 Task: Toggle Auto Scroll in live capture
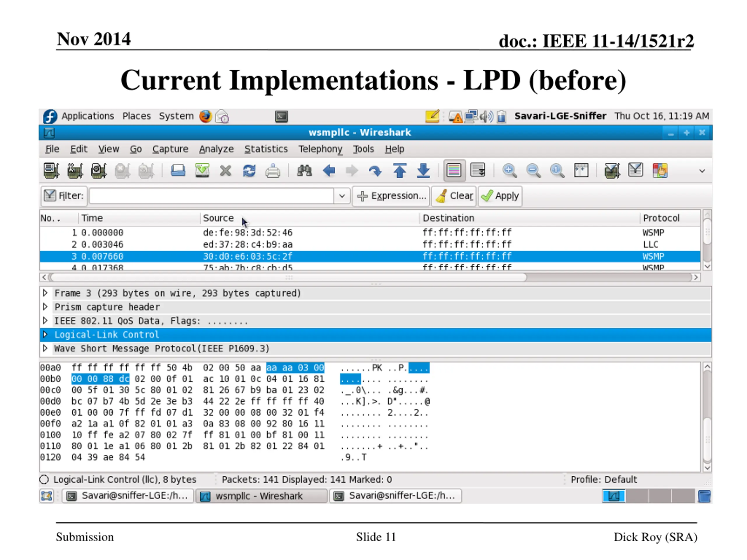click(478, 170)
